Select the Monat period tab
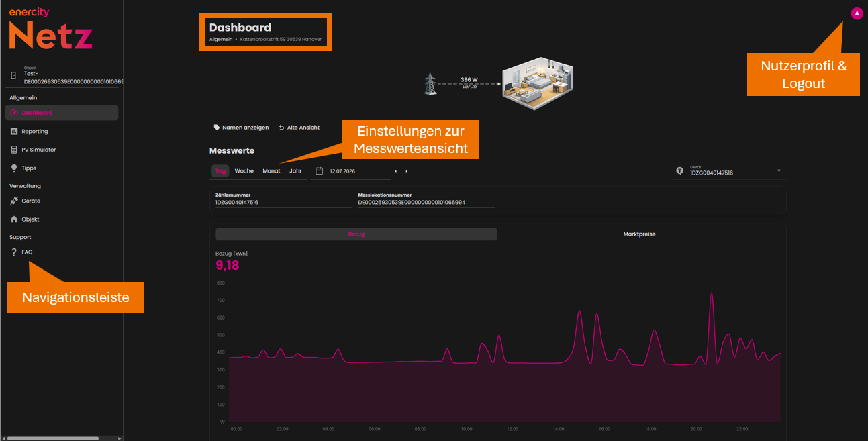868x441 pixels. pyautogui.click(x=271, y=171)
